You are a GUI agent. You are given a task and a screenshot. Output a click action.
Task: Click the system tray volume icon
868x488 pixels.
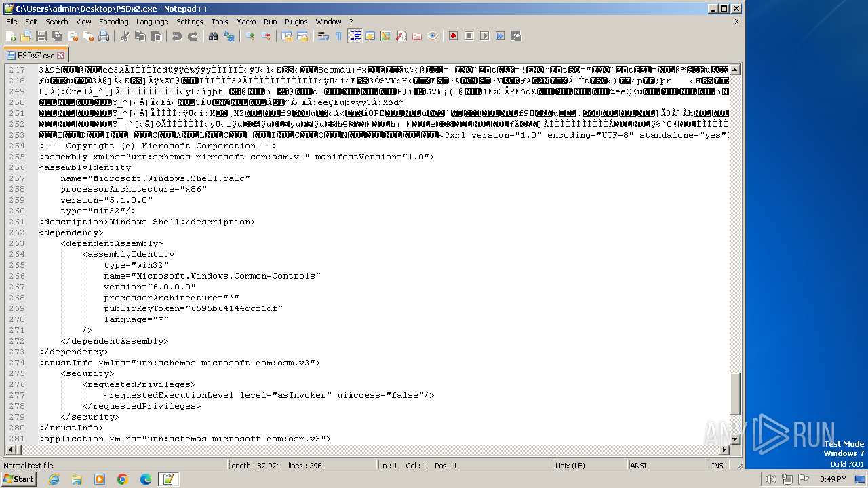[770, 479]
